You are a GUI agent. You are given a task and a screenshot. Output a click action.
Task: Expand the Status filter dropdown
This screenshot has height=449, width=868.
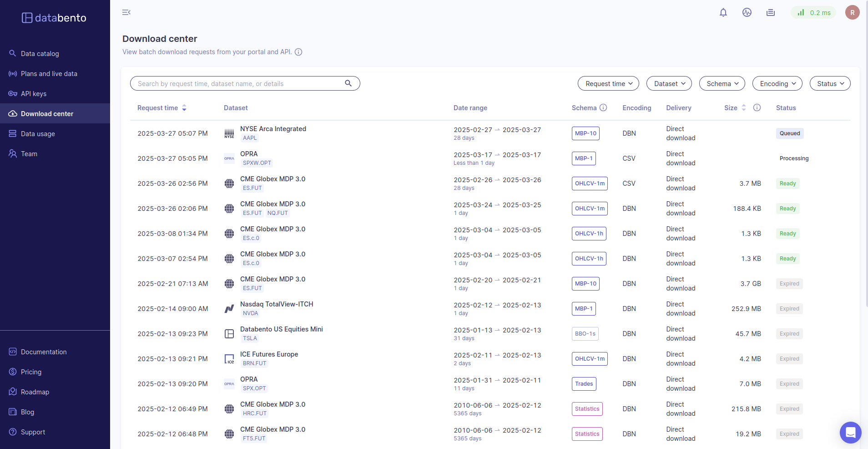pos(830,84)
